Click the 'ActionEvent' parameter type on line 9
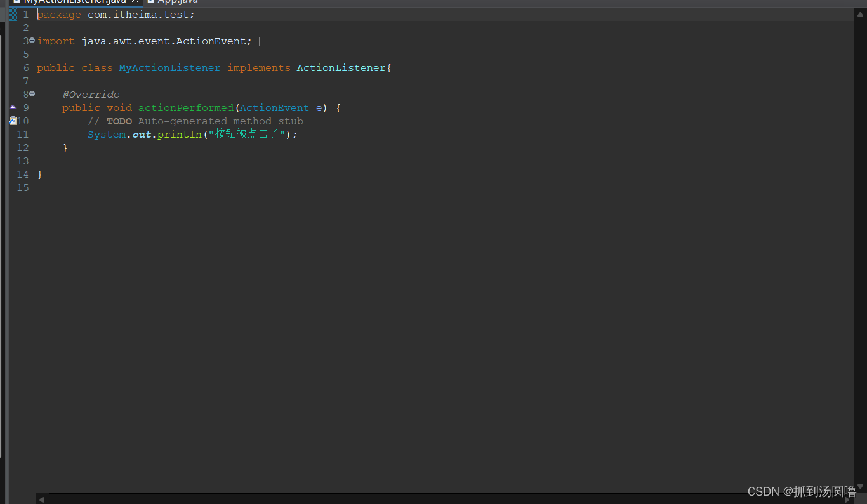 [274, 108]
